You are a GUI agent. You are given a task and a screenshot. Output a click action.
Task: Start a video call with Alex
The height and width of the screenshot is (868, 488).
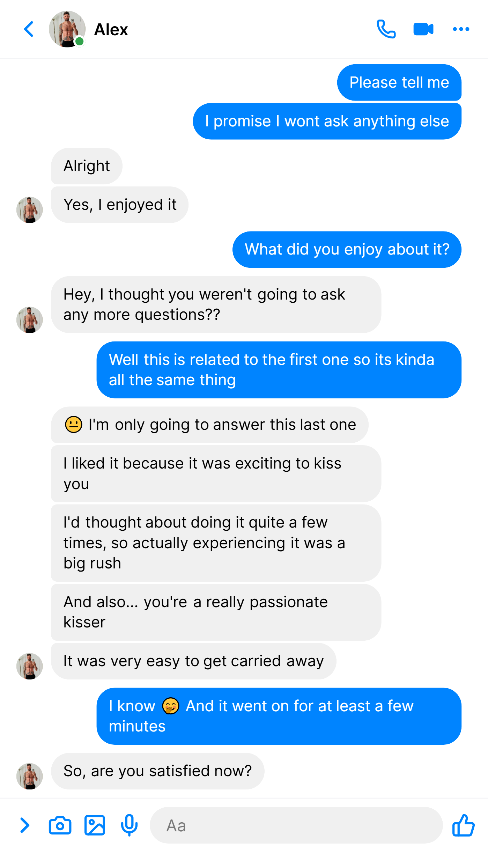coord(423,29)
